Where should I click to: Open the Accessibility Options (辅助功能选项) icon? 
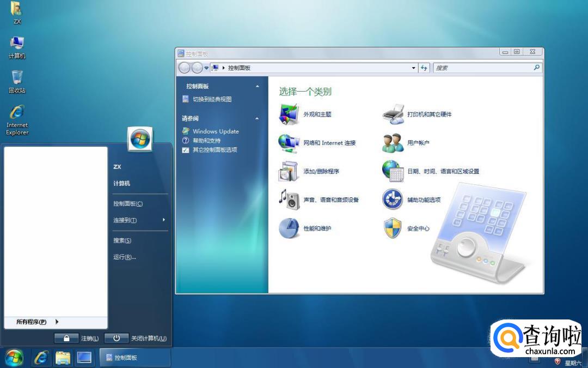click(x=392, y=200)
